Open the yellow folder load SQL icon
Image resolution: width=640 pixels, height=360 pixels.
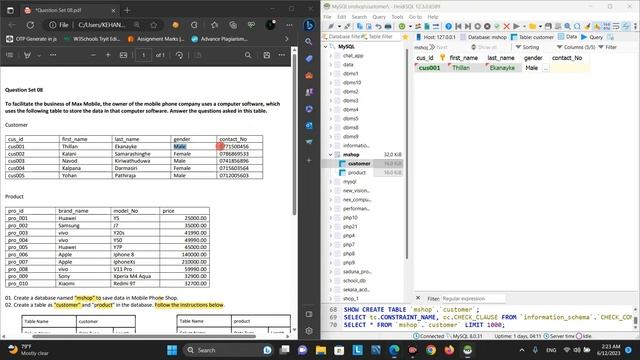pyautogui.click(x=533, y=26)
